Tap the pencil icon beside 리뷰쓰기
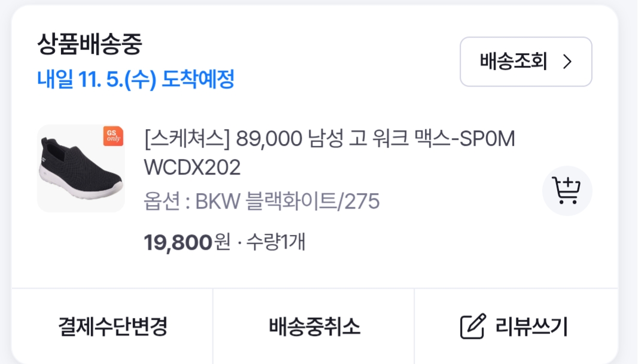This screenshot has height=364, width=638. click(x=473, y=326)
